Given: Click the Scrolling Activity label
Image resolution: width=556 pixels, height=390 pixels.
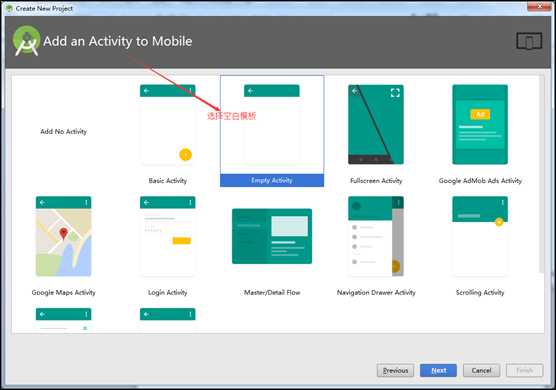Looking at the screenshot, I should [480, 292].
